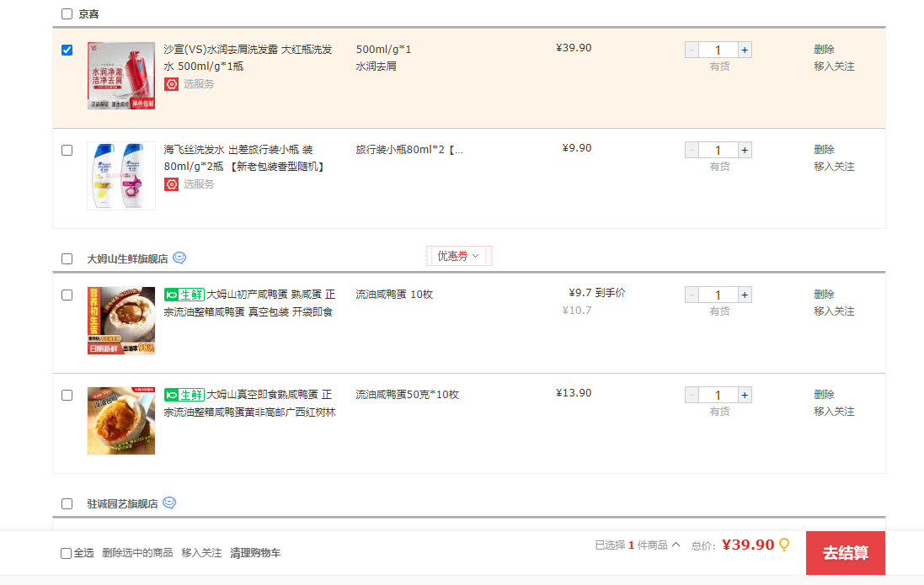Click service icon under 海飞丝 shampoo

[172, 184]
